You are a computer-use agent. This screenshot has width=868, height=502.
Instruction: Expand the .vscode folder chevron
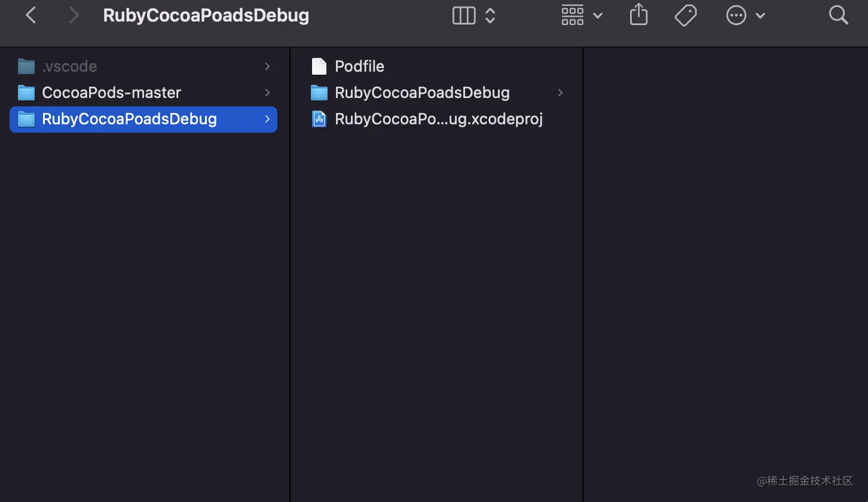267,66
